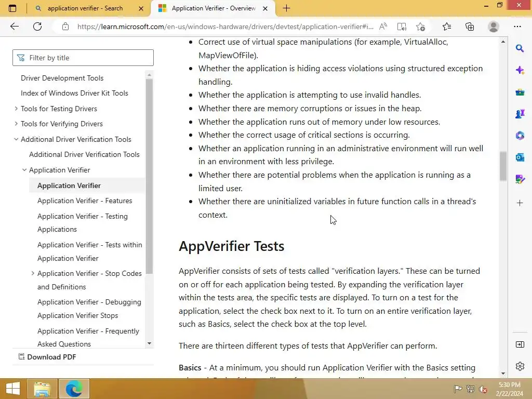This screenshot has width=532, height=399.
Task: Open File Explorer from taskbar
Action: (42, 389)
